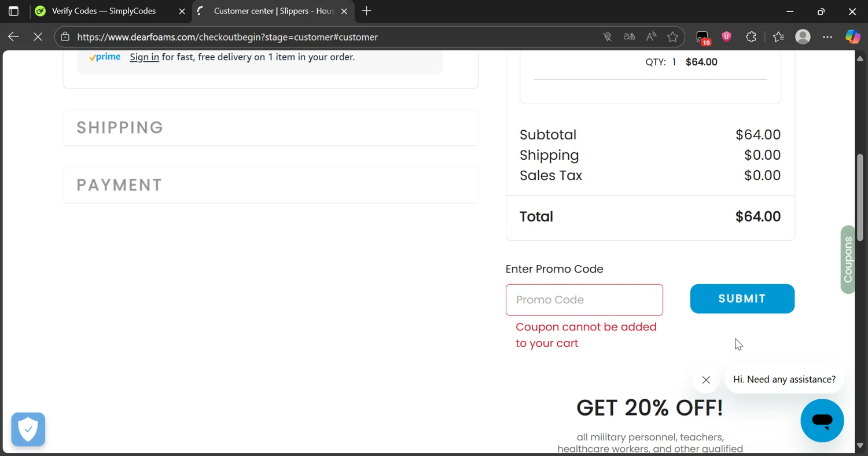This screenshot has width=868, height=456.
Task: Click the Enter Promo Code label
Action: tap(554, 269)
